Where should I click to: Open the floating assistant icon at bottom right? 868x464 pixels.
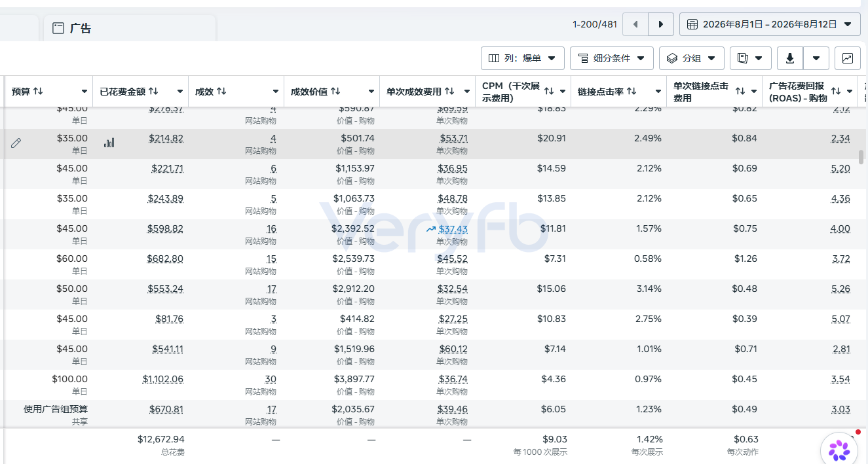tap(839, 450)
